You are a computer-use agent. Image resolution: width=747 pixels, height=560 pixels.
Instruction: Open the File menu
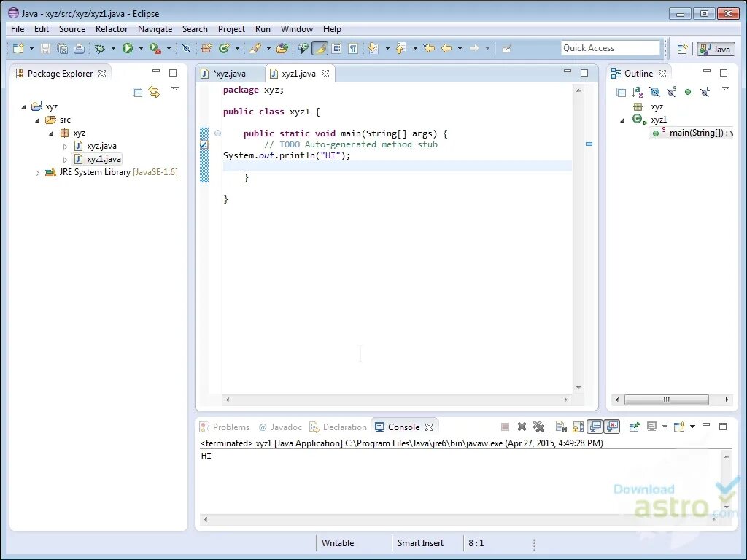[x=18, y=29]
